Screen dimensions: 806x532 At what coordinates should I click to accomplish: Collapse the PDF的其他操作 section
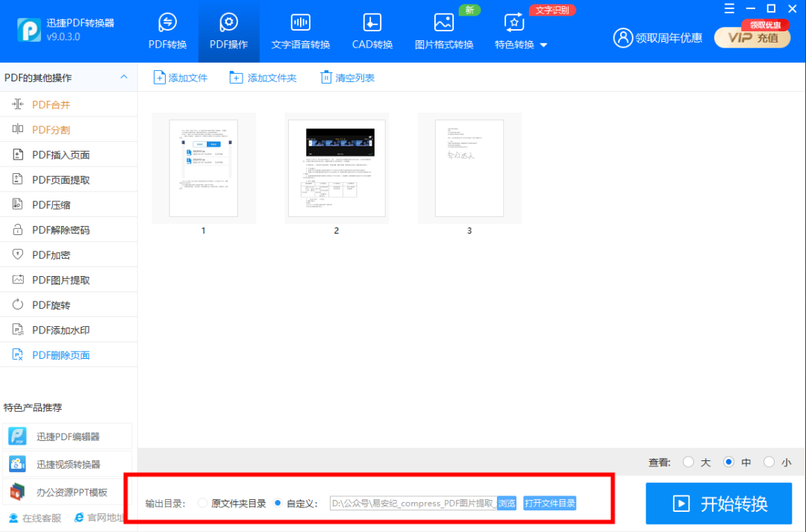[124, 77]
